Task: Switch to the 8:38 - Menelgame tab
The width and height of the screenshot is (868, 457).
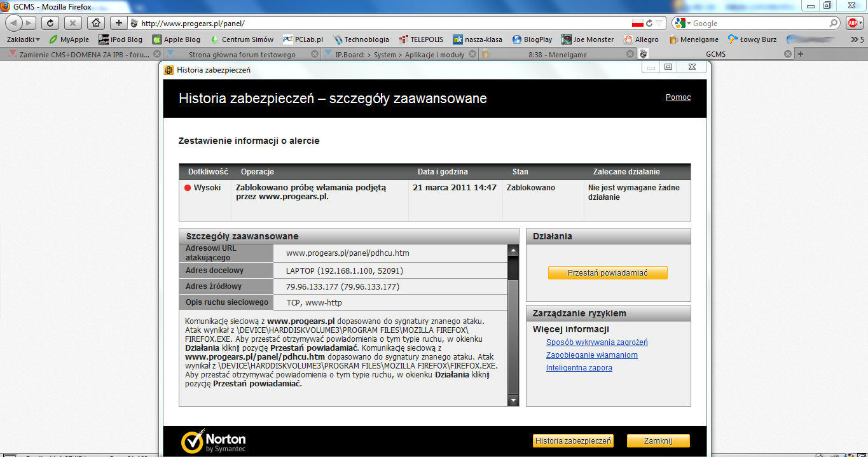Action: [557, 55]
